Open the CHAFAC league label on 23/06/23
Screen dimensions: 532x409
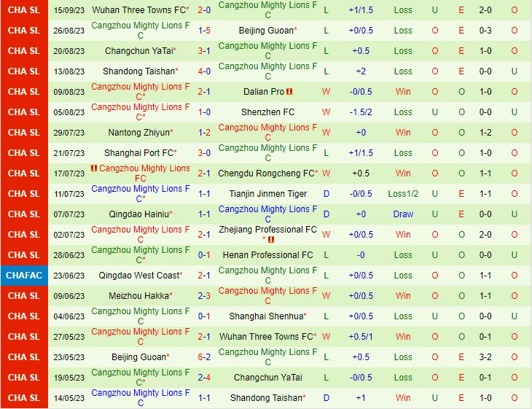pos(24,276)
